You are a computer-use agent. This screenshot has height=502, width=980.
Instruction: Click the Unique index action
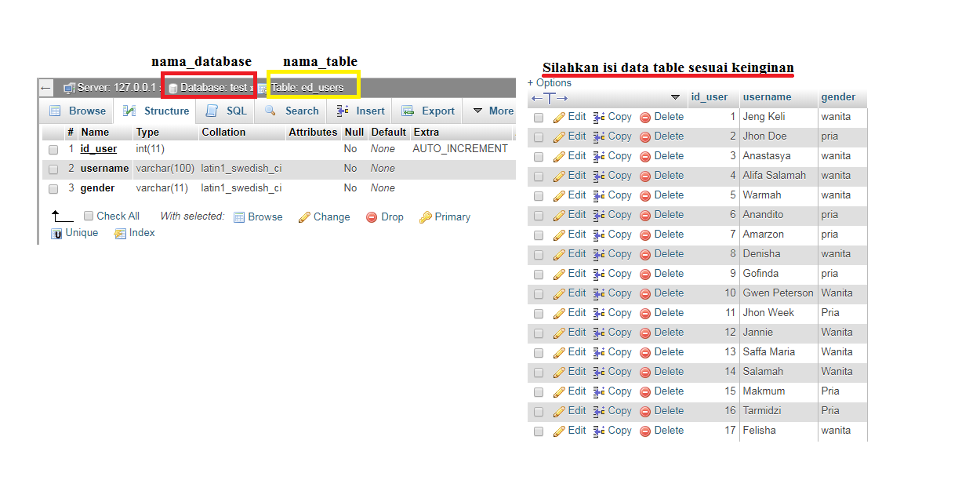[75, 233]
